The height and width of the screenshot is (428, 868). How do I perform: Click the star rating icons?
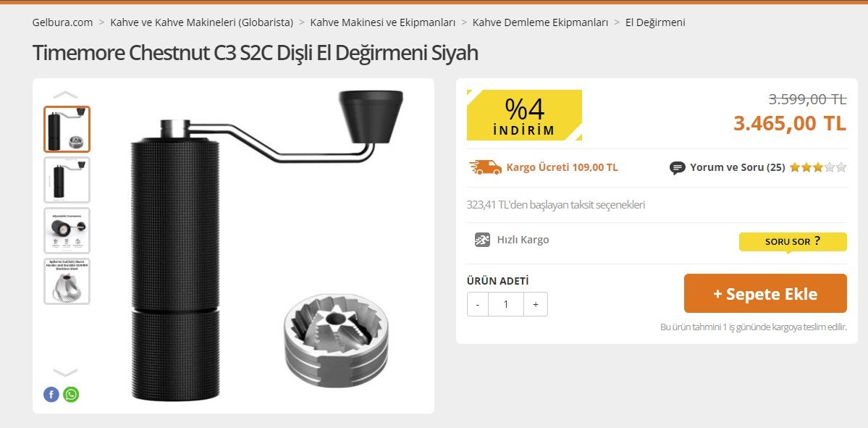pyautogui.click(x=817, y=167)
